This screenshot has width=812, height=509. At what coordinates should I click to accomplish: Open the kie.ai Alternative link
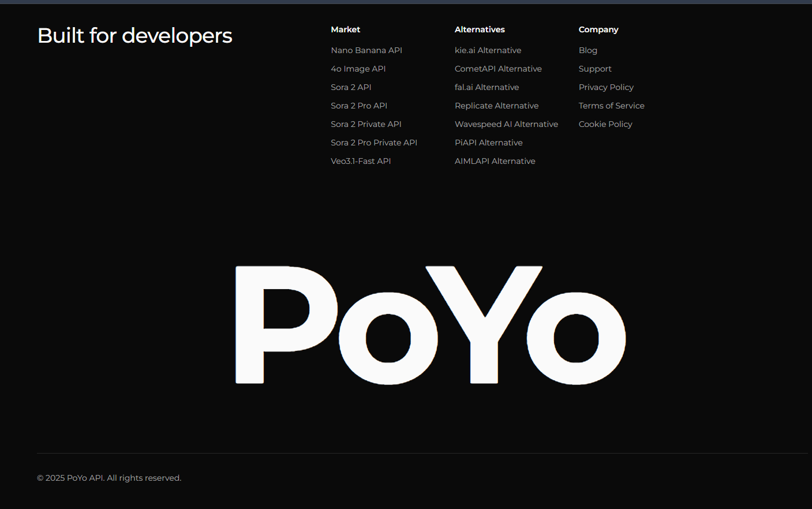pyautogui.click(x=488, y=50)
